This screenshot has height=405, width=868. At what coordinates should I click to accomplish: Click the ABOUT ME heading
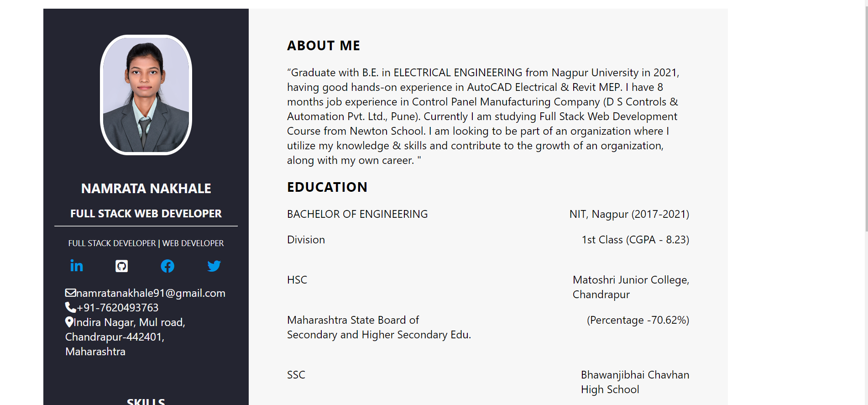(324, 46)
